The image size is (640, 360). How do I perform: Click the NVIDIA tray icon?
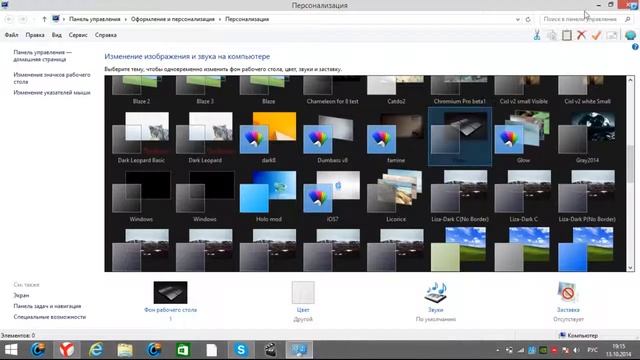(x=543, y=350)
